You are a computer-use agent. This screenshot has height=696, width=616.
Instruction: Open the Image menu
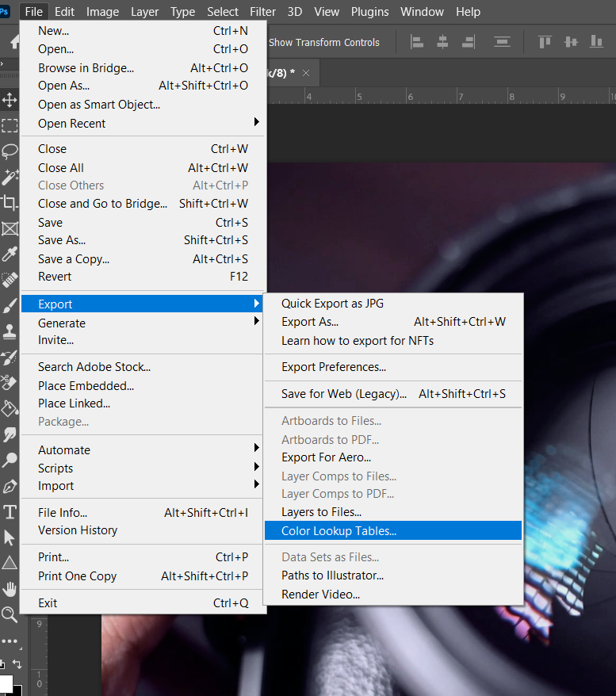pyautogui.click(x=102, y=12)
